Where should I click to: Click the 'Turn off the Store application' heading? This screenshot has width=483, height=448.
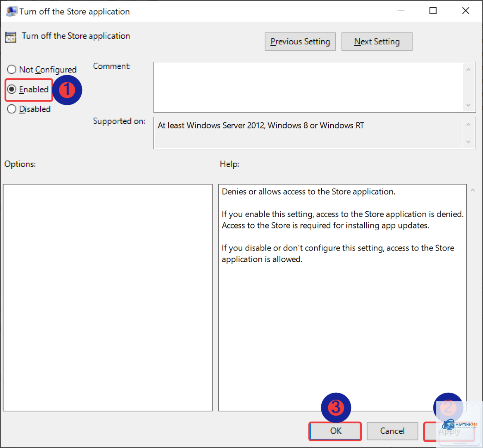(76, 36)
